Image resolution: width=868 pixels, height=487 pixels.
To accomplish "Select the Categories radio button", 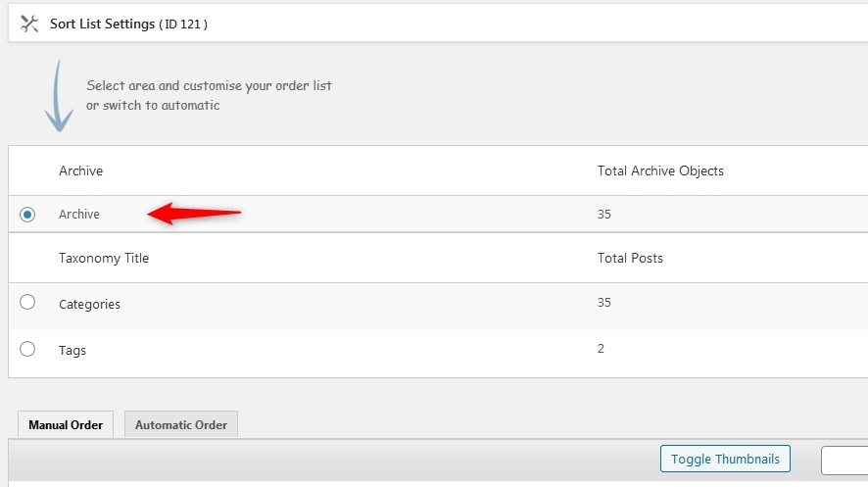I will pyautogui.click(x=27, y=302).
